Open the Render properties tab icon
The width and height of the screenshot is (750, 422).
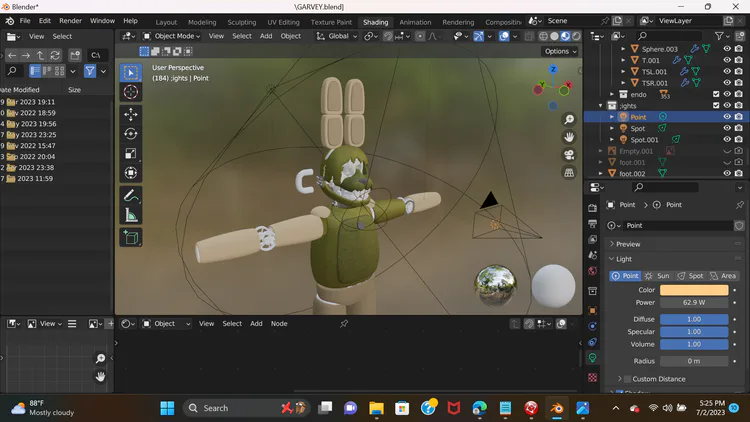click(593, 208)
